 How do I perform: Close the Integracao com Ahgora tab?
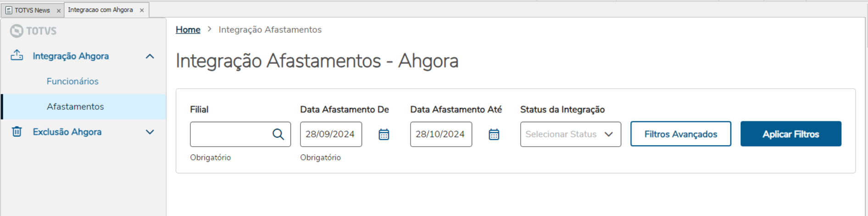pos(142,10)
